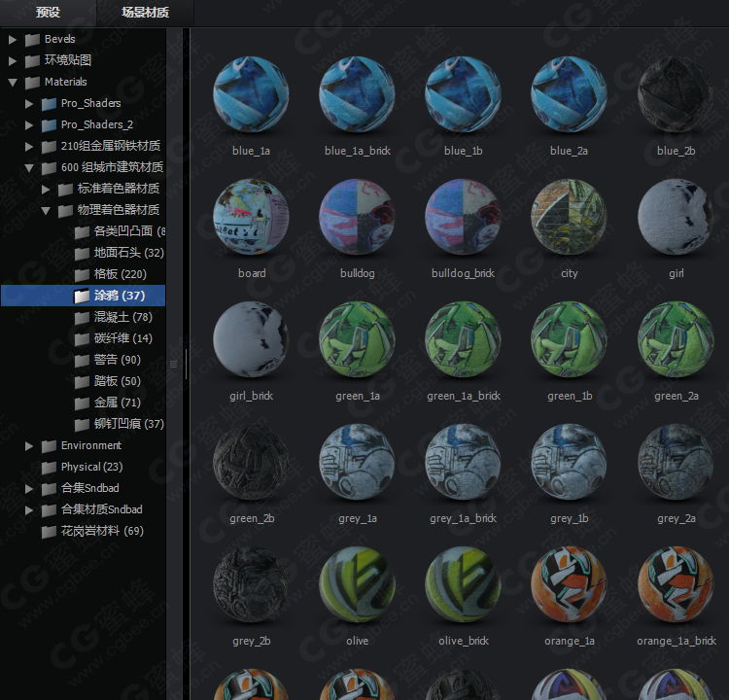Screen dimensions: 729x700
Task: Select the orange_1a_brick material sphere
Action: coord(676,584)
